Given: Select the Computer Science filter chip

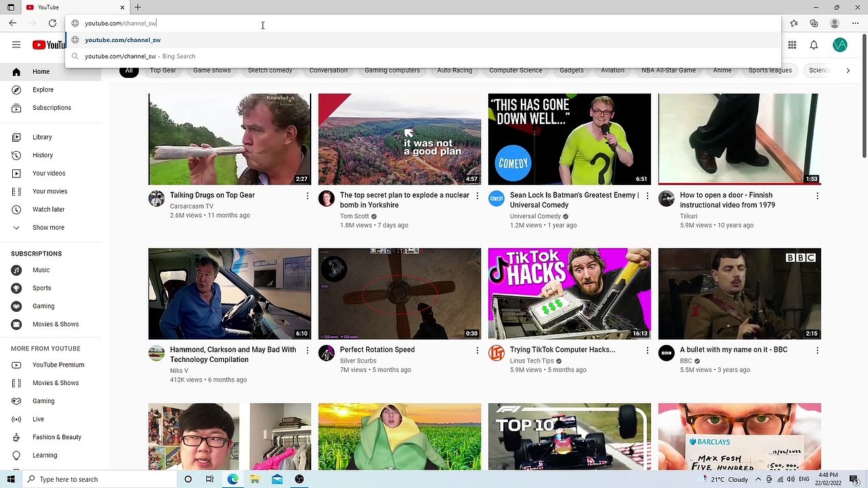Looking at the screenshot, I should (515, 70).
